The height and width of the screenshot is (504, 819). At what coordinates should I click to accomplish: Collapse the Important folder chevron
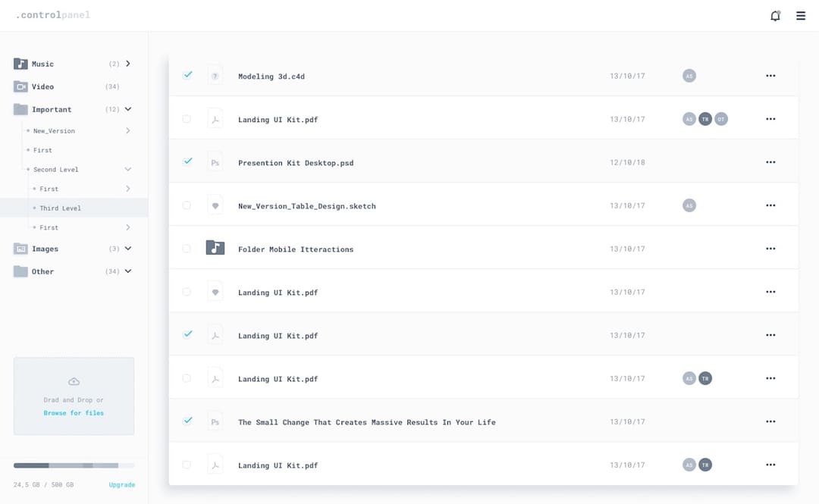[x=127, y=108]
